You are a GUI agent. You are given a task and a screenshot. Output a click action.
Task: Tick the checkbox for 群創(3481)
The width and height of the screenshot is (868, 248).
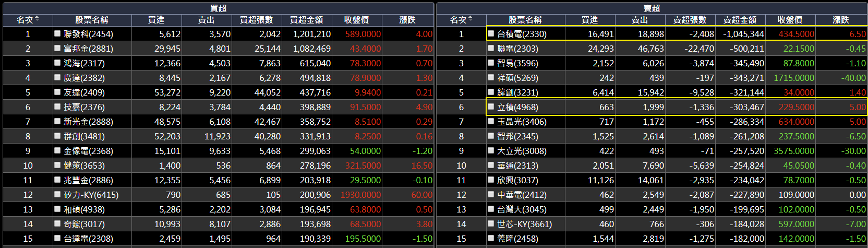[57, 136]
